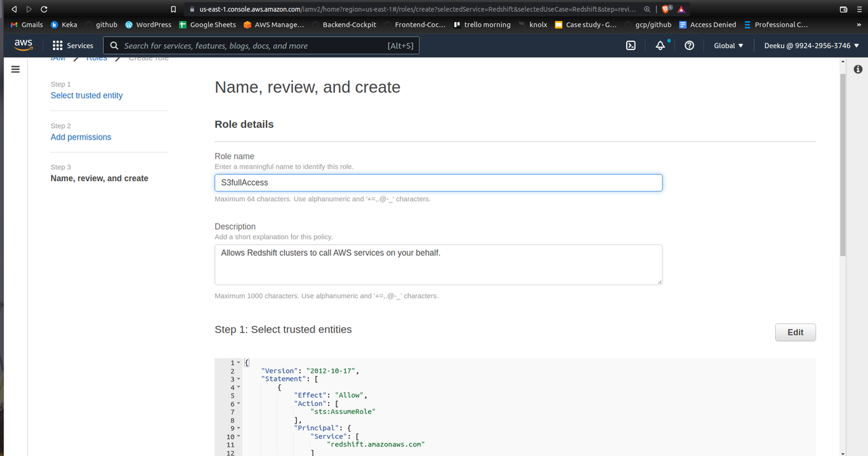The height and width of the screenshot is (456, 868).
Task: Click the Role name input field
Action: pyautogui.click(x=438, y=182)
